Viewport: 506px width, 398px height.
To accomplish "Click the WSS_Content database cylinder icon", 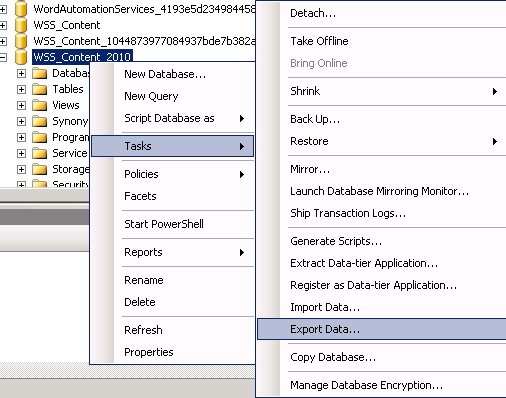I will (21, 25).
